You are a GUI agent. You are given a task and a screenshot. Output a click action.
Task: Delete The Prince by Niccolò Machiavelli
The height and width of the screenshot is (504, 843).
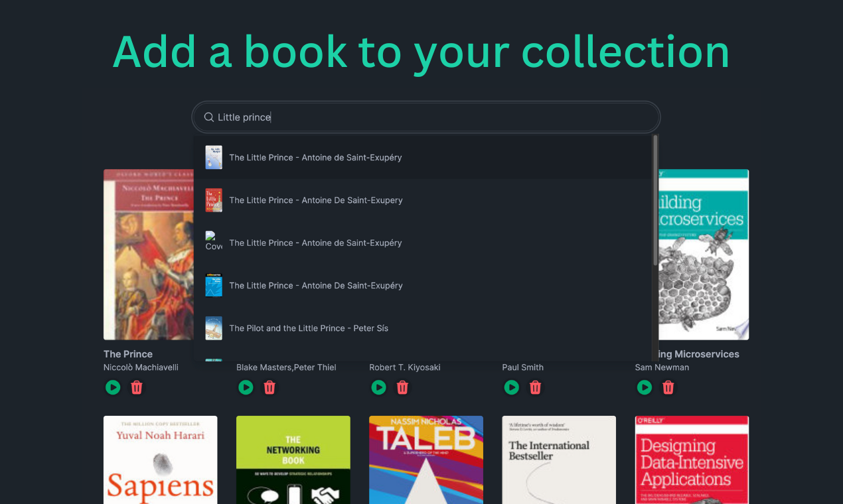click(x=137, y=387)
